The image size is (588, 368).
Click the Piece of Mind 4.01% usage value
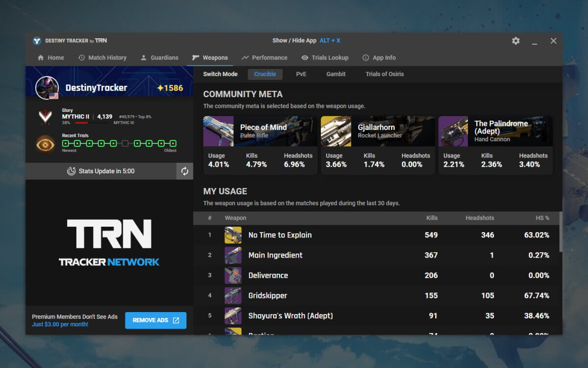(219, 164)
